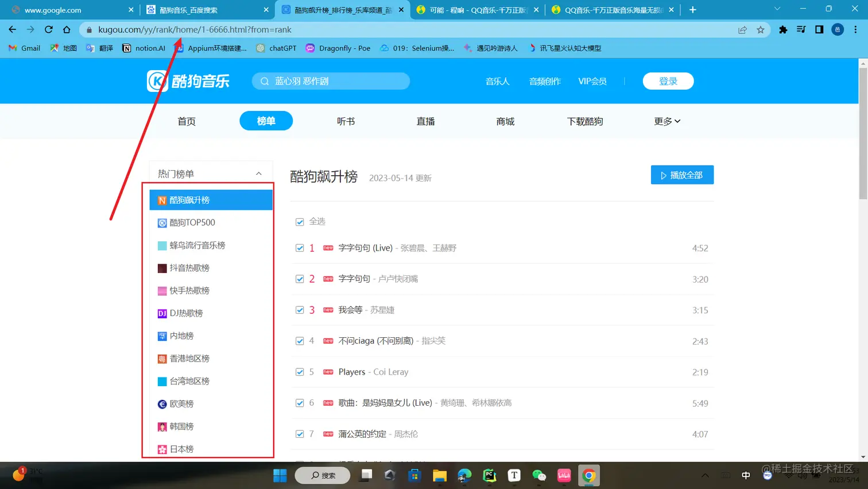Open the browser home page
868x489 pixels.
click(67, 29)
